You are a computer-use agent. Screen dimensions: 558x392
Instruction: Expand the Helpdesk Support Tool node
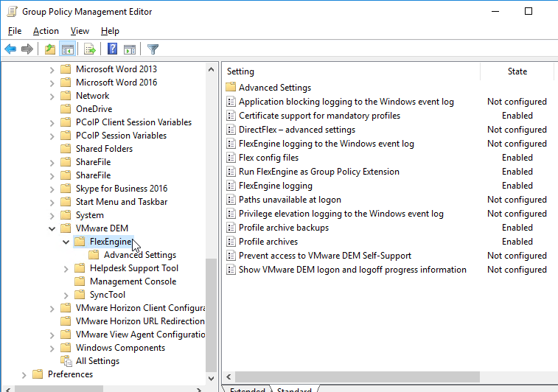(66, 268)
